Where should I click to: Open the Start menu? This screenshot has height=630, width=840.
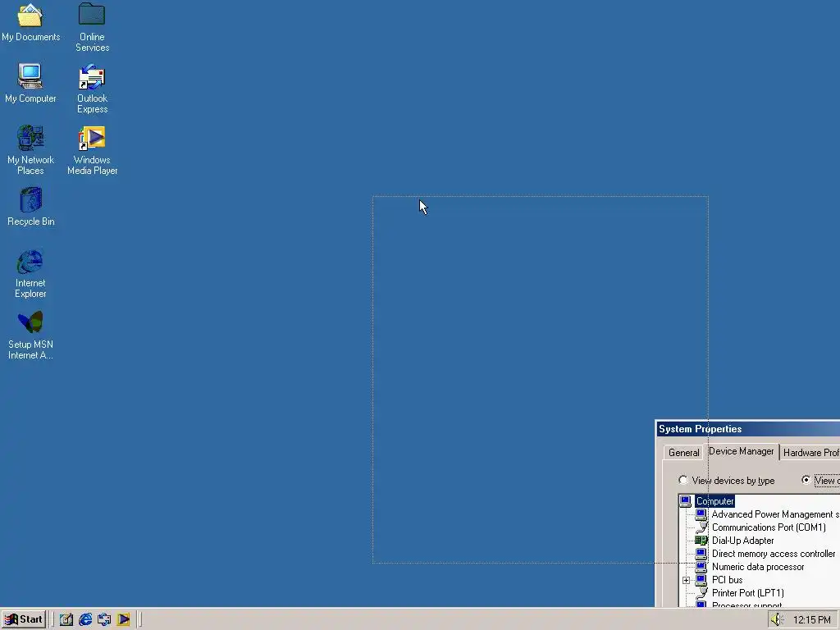pyautogui.click(x=24, y=619)
